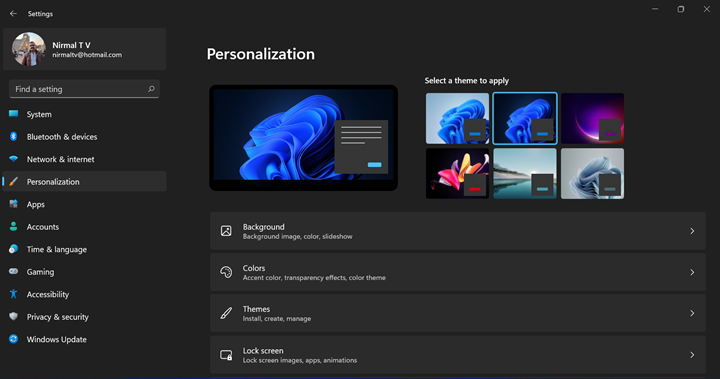Viewport: 720px width, 379px height.
Task: Click the Bluetooth icon in sidebar
Action: (x=13, y=136)
